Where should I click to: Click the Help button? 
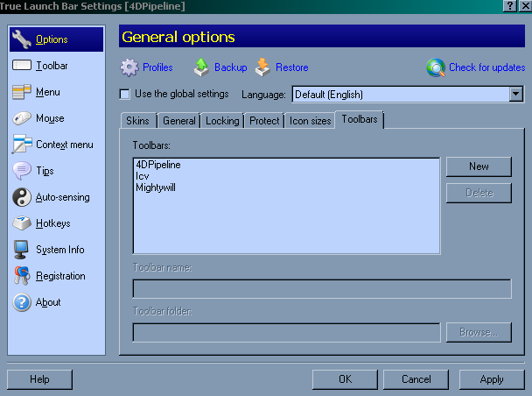[x=39, y=379]
